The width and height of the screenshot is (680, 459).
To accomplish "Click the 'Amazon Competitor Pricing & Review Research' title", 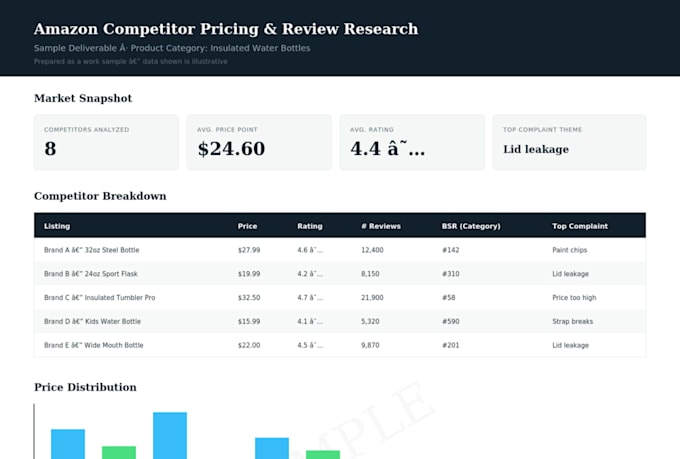I will point(226,29).
